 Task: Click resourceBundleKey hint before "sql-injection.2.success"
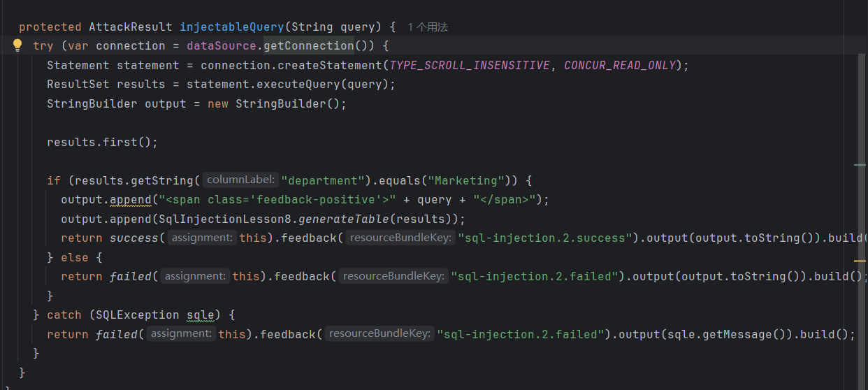[x=402, y=238]
